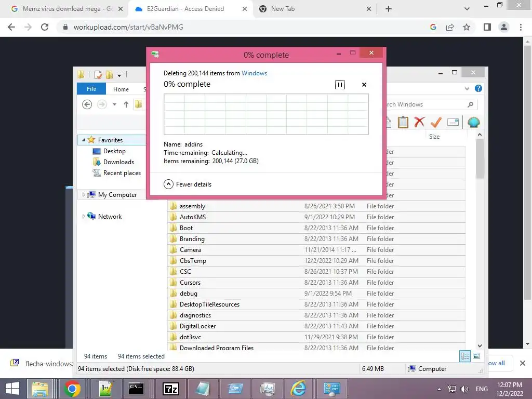Close the E2Guardian Access Denied tab
This screenshot has height=399, width=532.
[245, 9]
